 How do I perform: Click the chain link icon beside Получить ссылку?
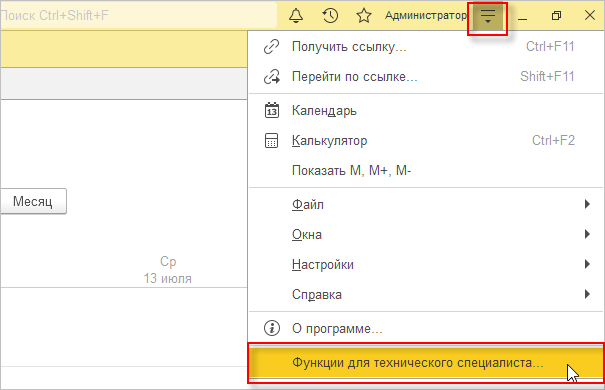pyautogui.click(x=272, y=46)
